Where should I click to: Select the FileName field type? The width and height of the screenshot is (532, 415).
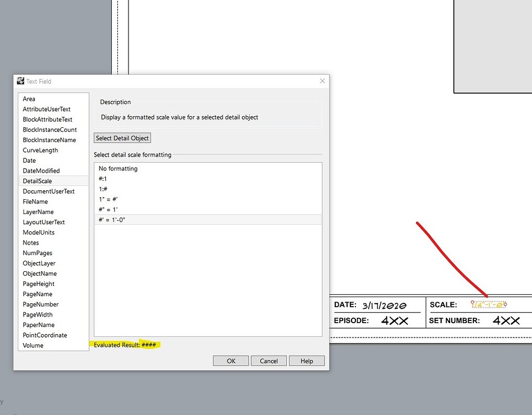35,201
